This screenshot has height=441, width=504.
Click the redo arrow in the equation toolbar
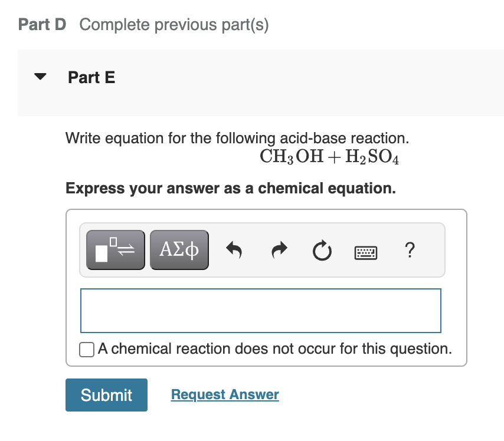point(278,249)
